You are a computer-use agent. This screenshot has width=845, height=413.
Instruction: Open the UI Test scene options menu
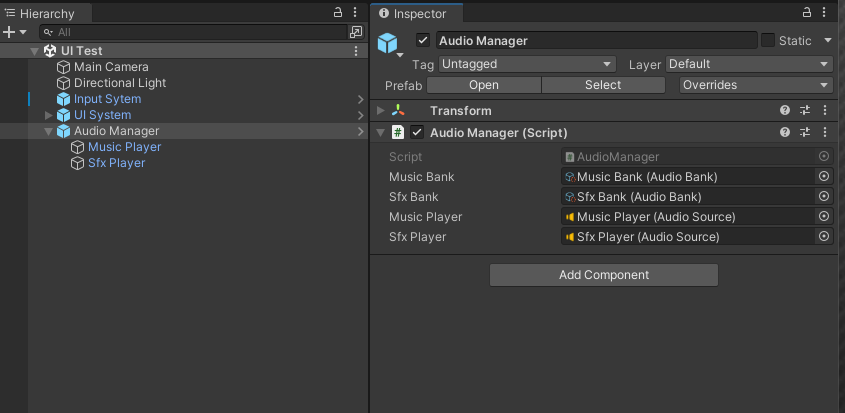(356, 51)
